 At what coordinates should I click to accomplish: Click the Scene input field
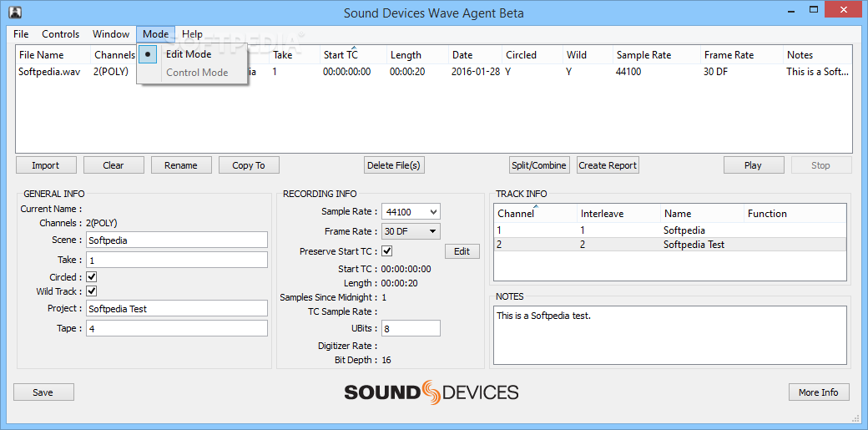point(177,240)
